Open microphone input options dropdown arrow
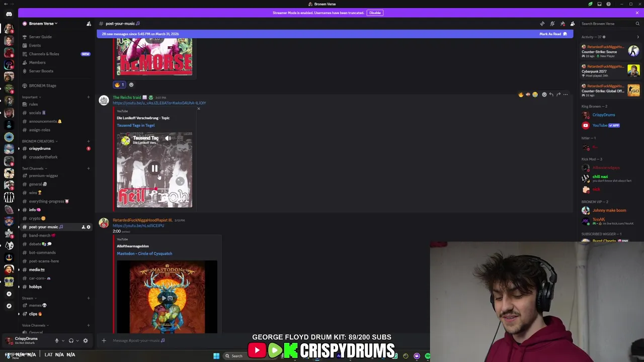 (63, 340)
